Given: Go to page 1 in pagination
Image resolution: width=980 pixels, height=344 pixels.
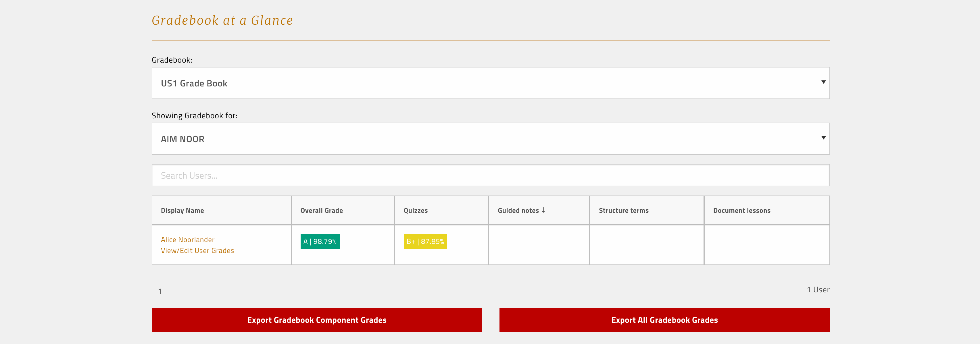Looking at the screenshot, I should tap(160, 291).
